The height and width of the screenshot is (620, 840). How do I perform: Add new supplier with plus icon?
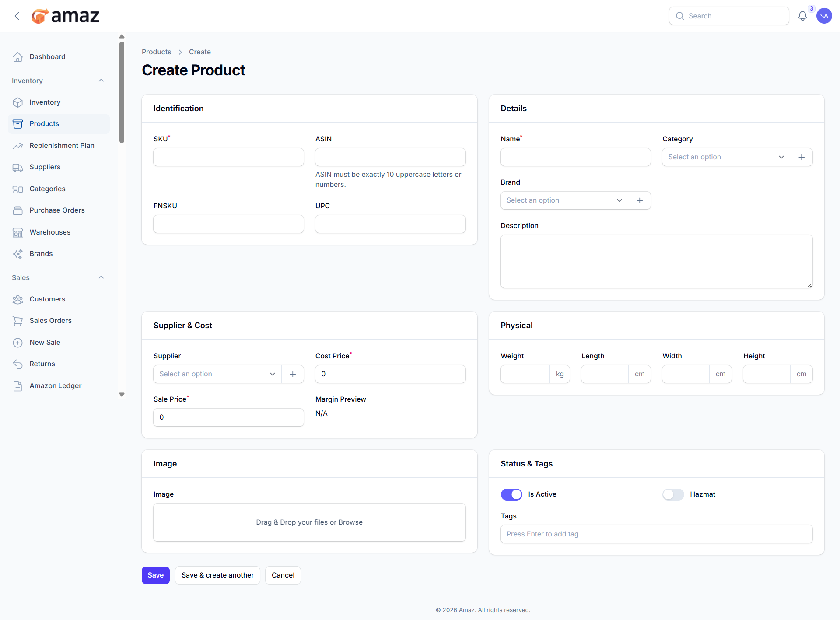[293, 374]
